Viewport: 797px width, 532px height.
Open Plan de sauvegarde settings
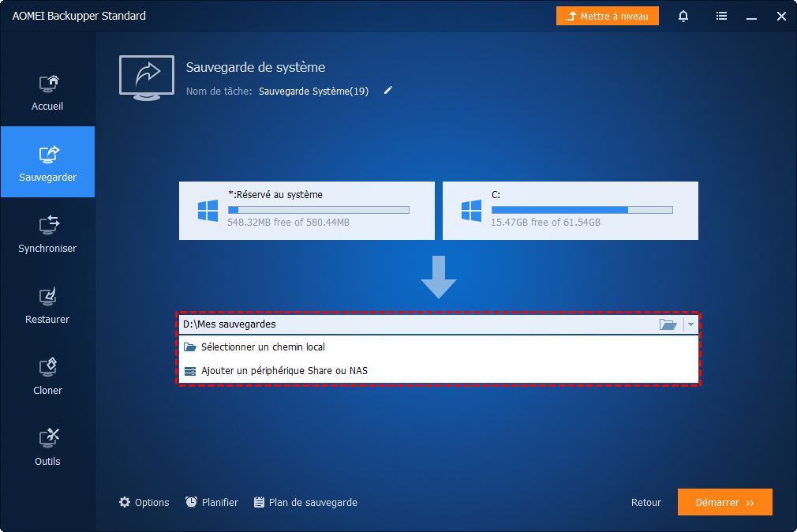click(305, 503)
